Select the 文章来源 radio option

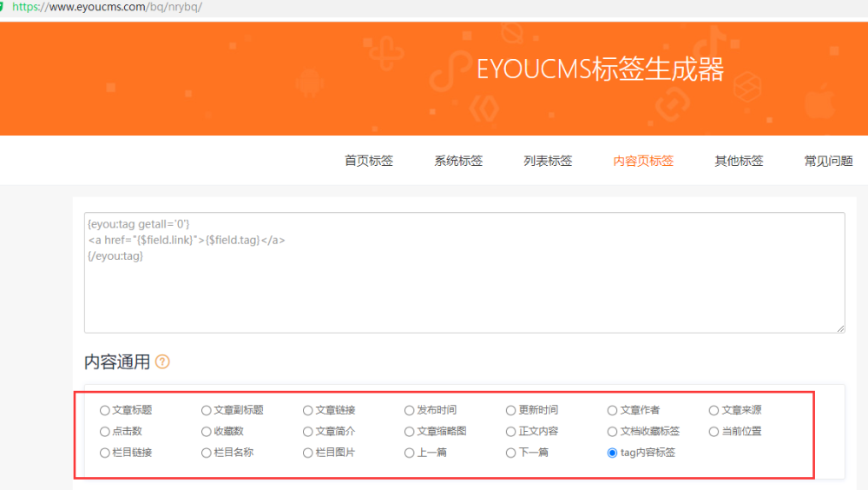pyautogui.click(x=714, y=410)
